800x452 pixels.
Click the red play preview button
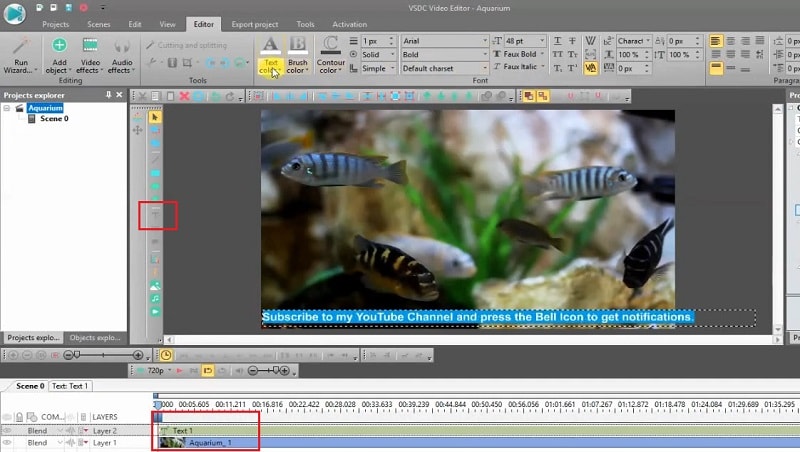pyautogui.click(x=180, y=370)
